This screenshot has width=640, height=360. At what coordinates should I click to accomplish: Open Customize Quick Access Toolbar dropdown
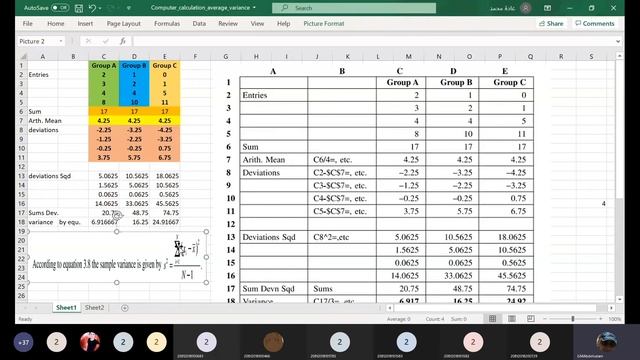click(x=129, y=8)
